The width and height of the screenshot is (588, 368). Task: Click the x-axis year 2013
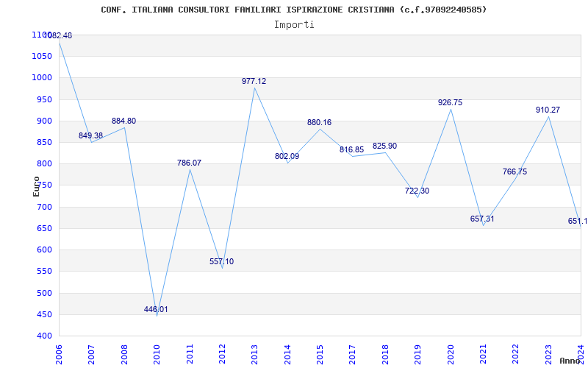pyautogui.click(x=255, y=354)
